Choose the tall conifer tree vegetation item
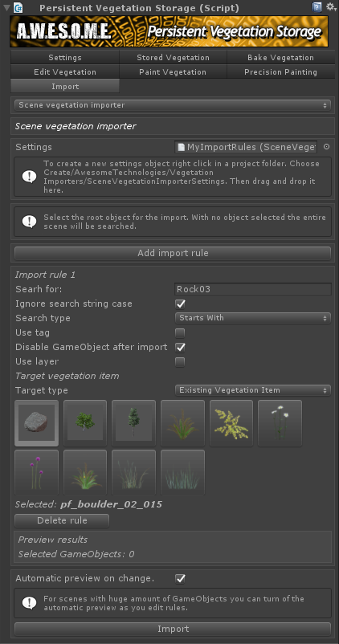 pyautogui.click(x=133, y=423)
